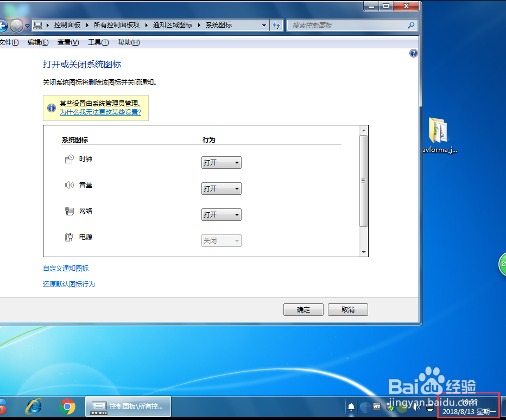Click the network icon in the 网络 row

[69, 211]
